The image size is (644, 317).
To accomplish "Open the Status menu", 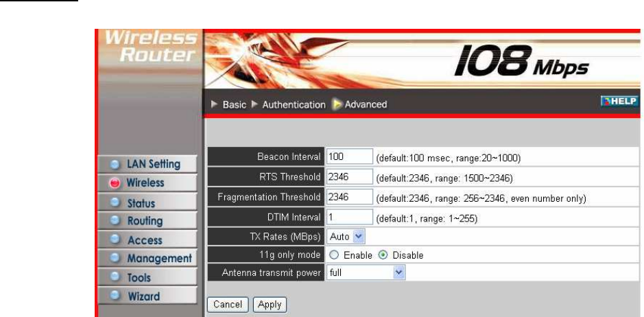I will pos(147,202).
